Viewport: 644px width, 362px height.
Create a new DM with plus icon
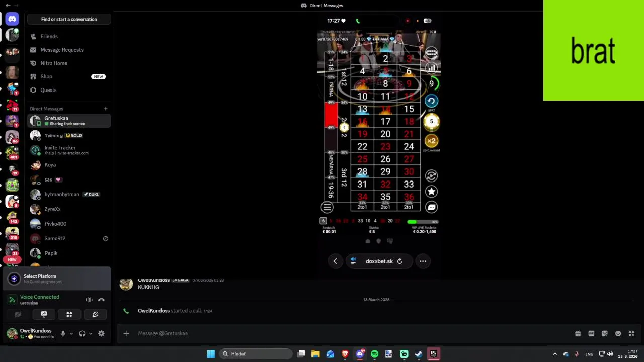106,109
